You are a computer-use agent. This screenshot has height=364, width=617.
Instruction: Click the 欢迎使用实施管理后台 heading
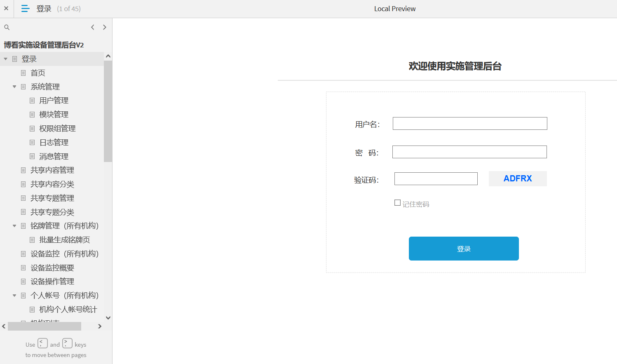[x=455, y=66]
